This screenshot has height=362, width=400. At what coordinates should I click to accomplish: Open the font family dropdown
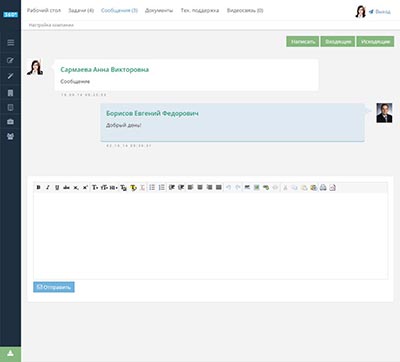95,188
